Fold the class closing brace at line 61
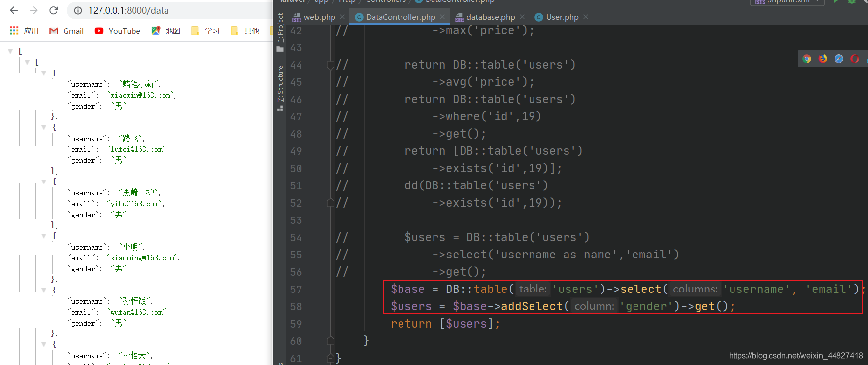Image resolution: width=868 pixels, height=365 pixels. coord(331,358)
